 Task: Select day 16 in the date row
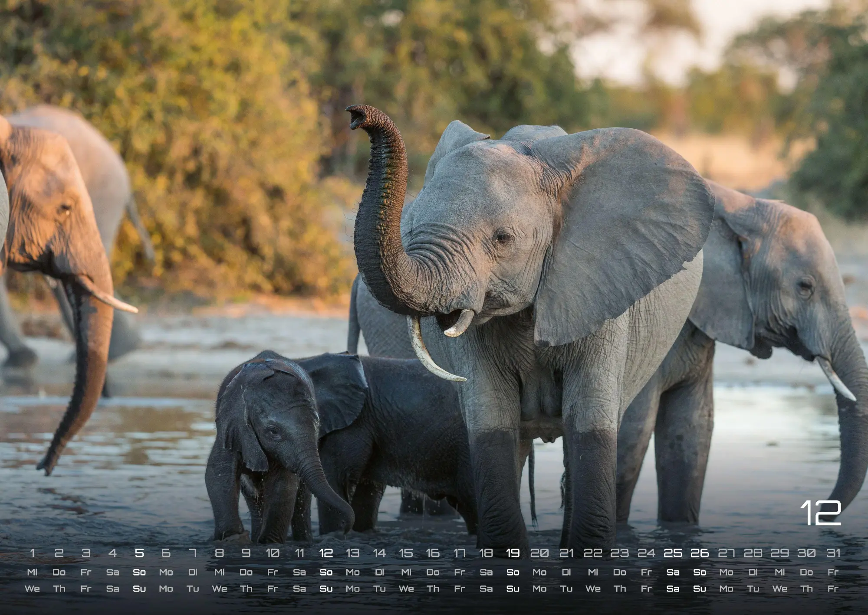point(433,553)
